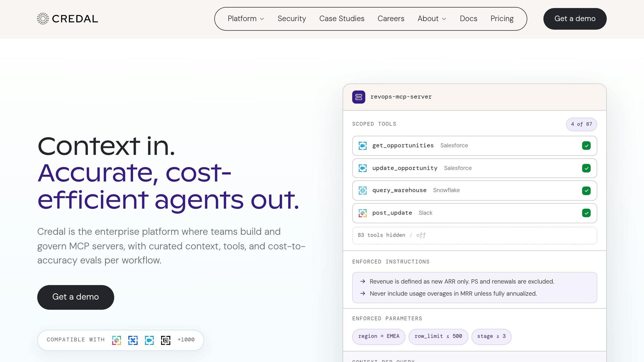644x362 pixels.
Task: Go to the Security page
Action: [x=292, y=19]
